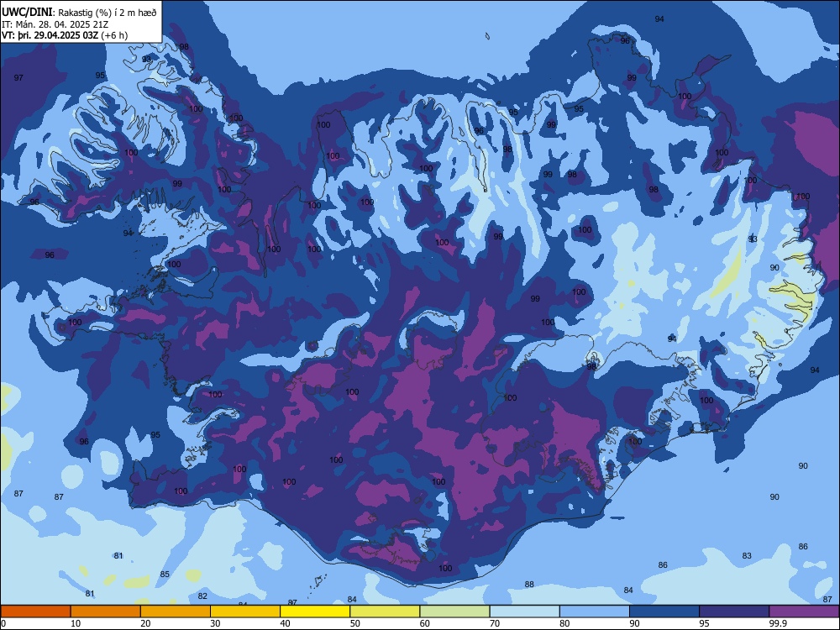Click the '83' humidity value on the map
This screenshot has height=630, width=840.
[x=747, y=556]
